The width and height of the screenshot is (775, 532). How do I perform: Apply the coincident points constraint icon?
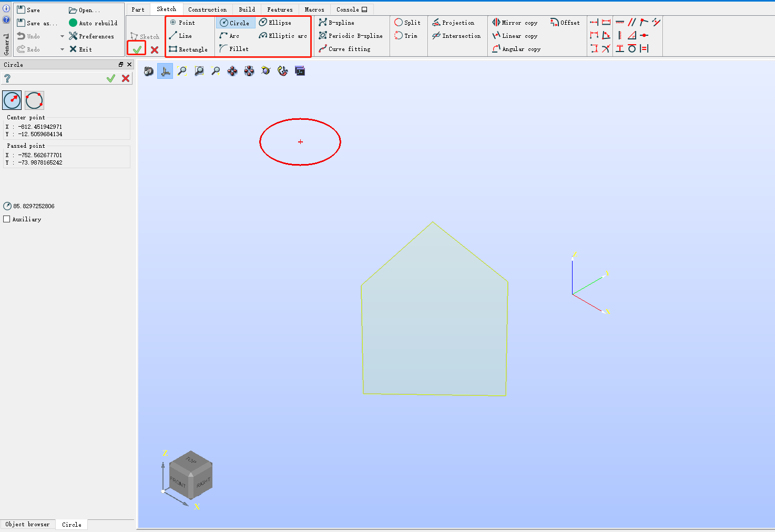pyautogui.click(x=644, y=22)
